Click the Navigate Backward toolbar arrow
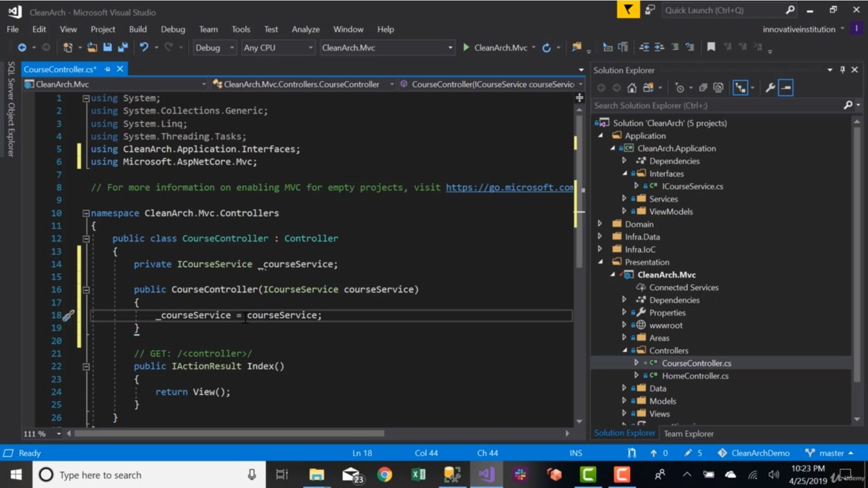This screenshot has height=488, width=868. [22, 48]
